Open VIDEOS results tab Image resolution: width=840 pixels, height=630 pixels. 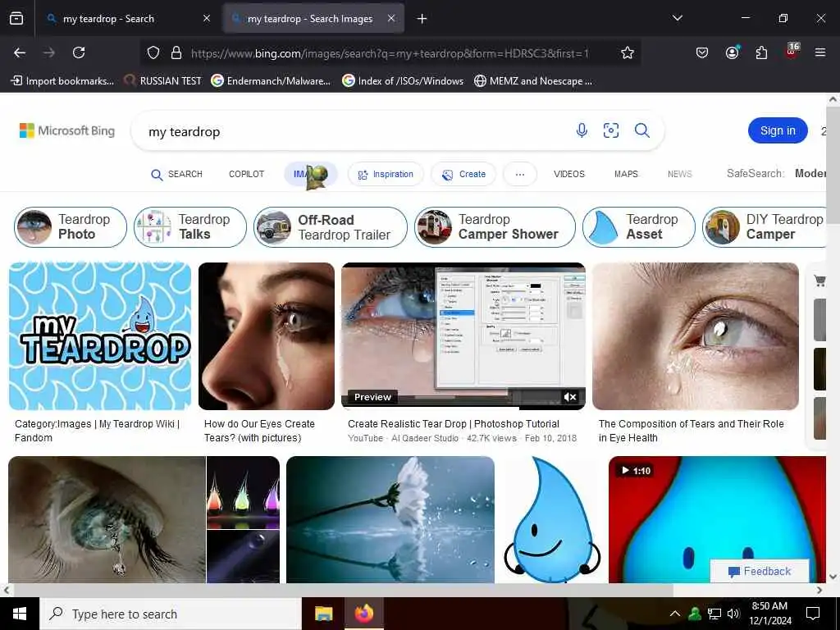[569, 174]
